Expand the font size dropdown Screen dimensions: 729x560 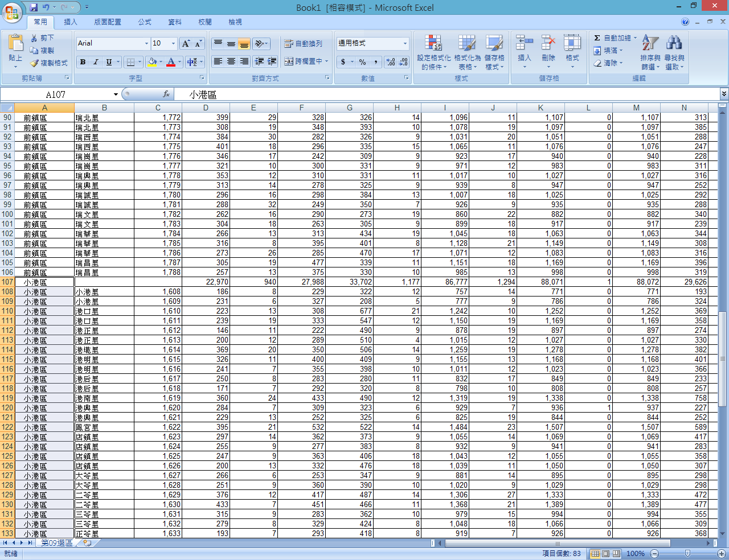(173, 44)
